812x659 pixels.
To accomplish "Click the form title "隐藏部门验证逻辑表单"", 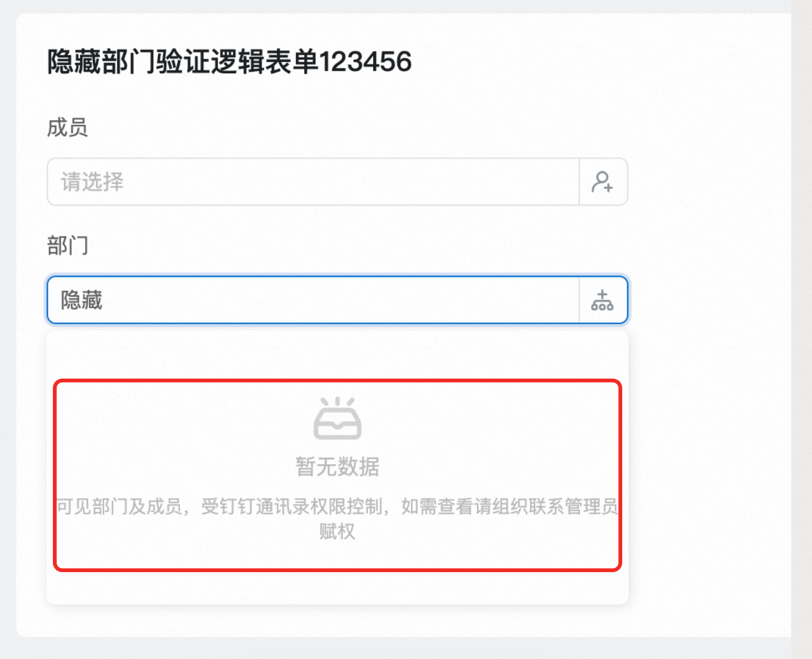I will click(183, 62).
